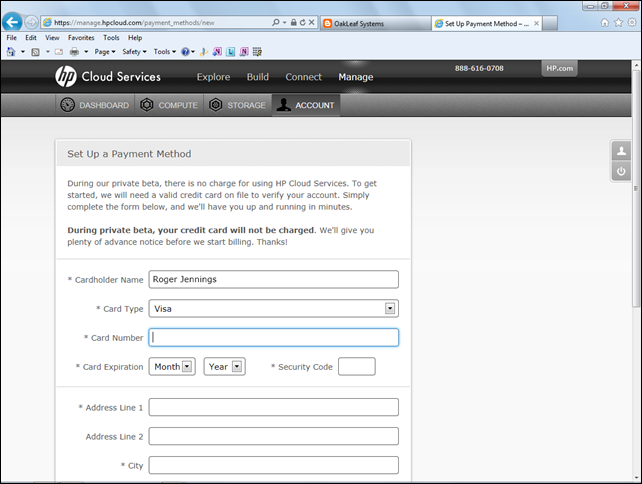Click the user profile icon on right sidebar

(621, 151)
